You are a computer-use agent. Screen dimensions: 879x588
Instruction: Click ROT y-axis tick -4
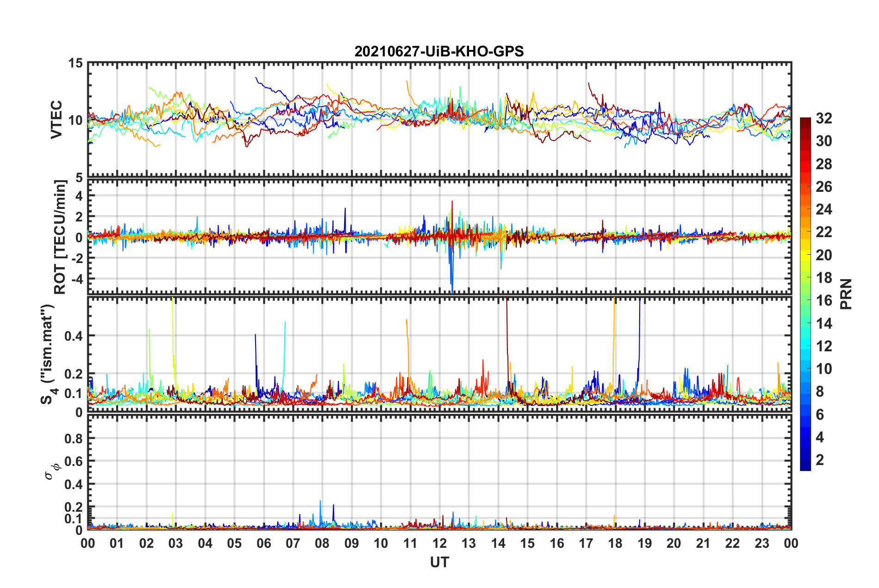tap(77, 279)
